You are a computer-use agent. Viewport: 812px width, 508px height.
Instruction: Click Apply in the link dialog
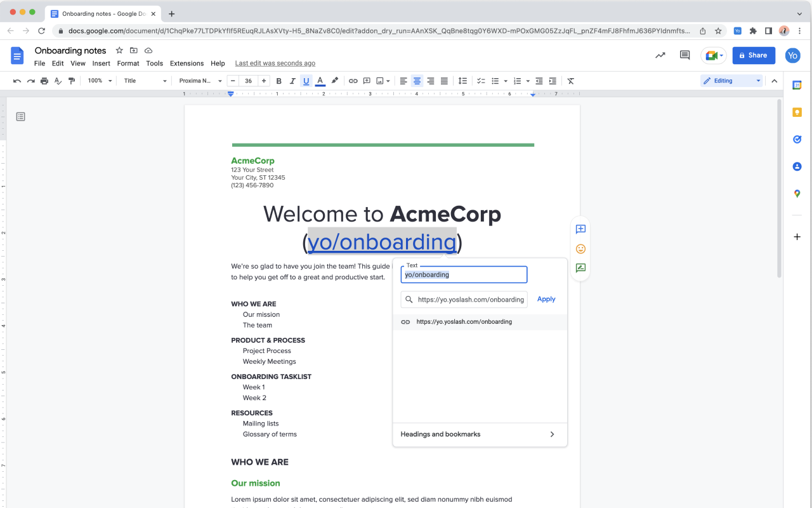coord(546,299)
